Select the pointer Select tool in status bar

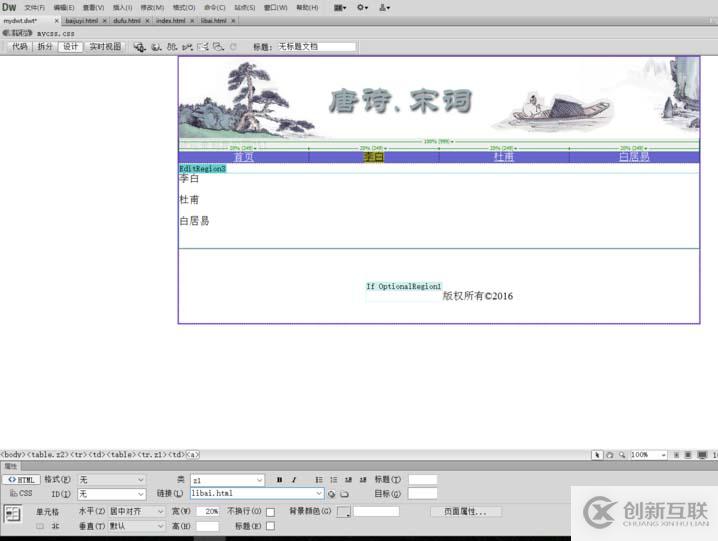click(597, 455)
